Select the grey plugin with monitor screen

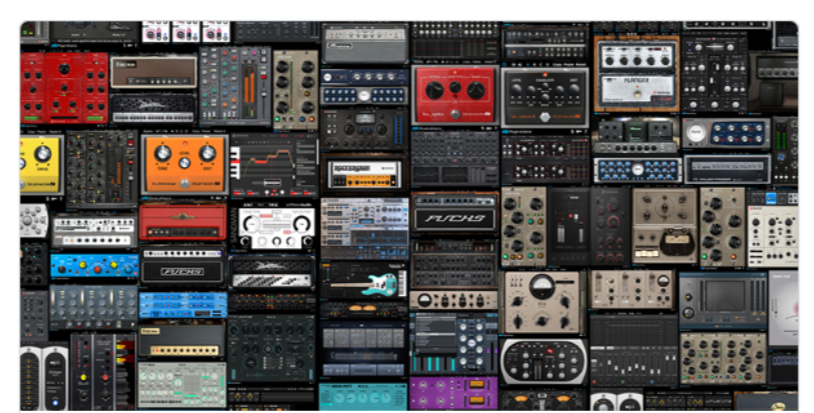[x=723, y=300]
